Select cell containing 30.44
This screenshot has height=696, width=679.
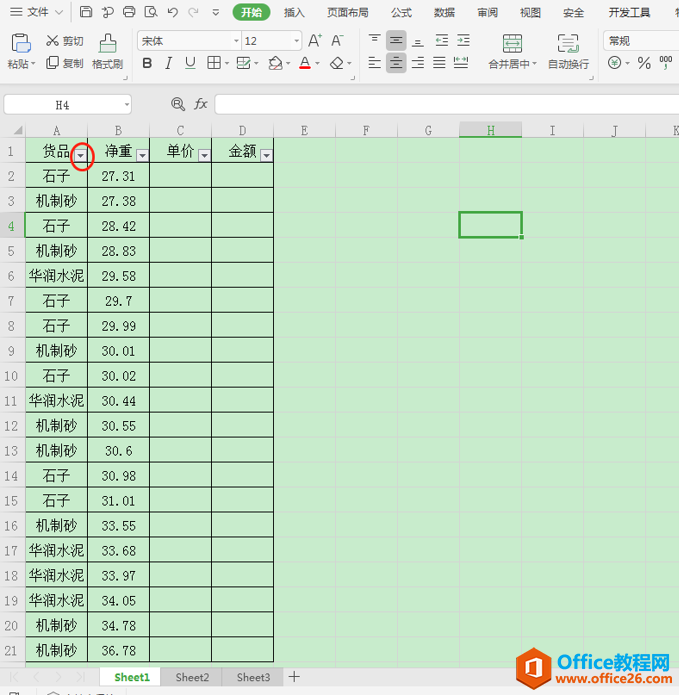coord(118,401)
